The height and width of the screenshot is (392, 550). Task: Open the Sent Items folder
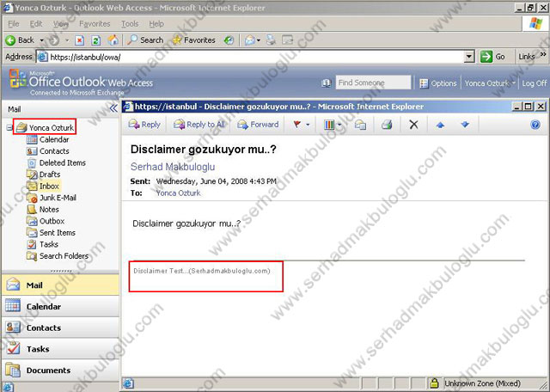[x=51, y=233]
